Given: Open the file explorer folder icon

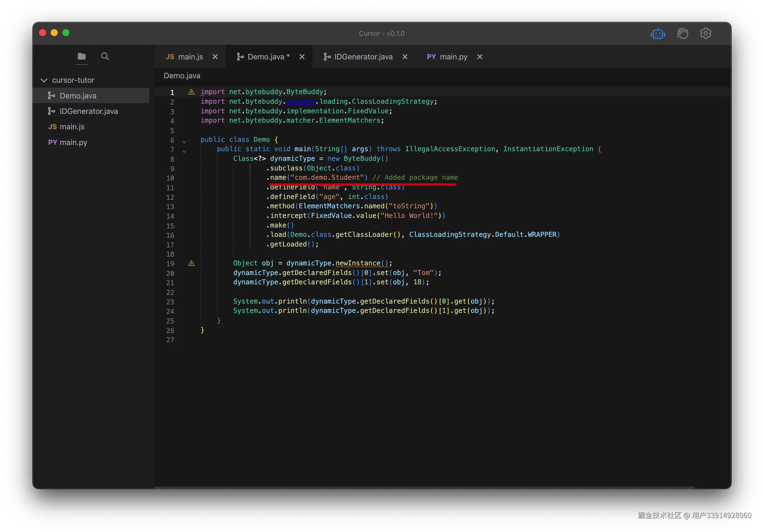Looking at the screenshot, I should 82,56.
